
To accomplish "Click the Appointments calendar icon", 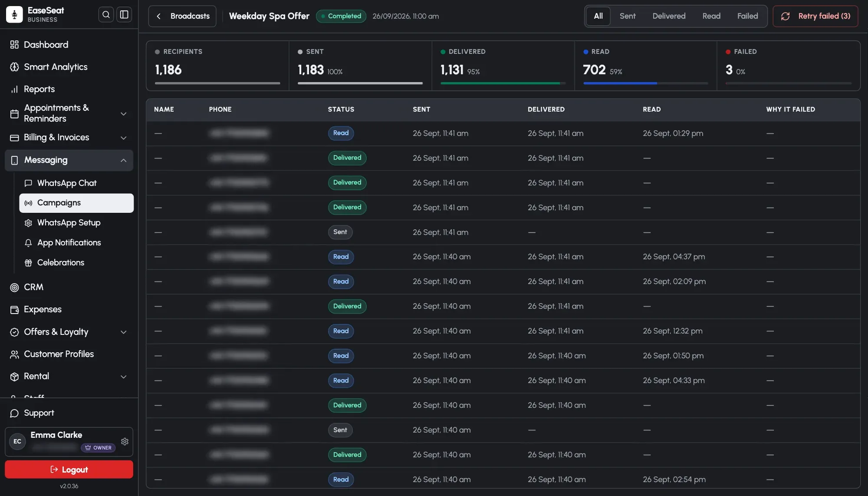I will [14, 114].
